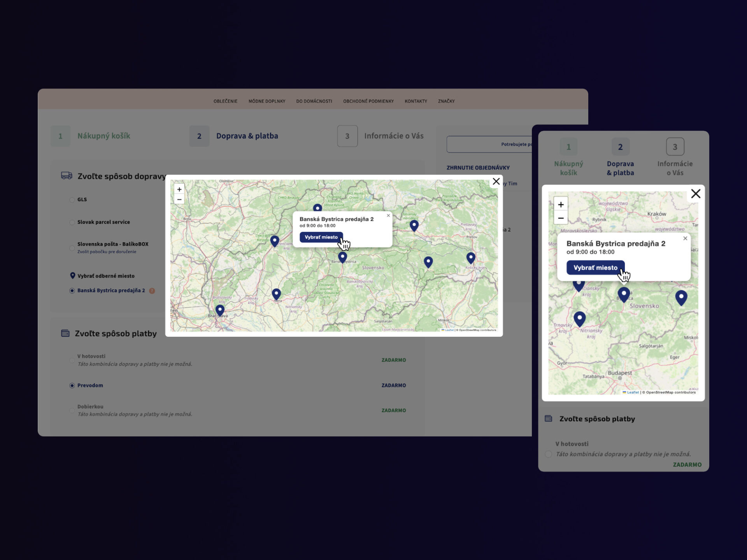Select Košice region pin on desktop map
This screenshot has width=747, height=560.
click(x=471, y=257)
